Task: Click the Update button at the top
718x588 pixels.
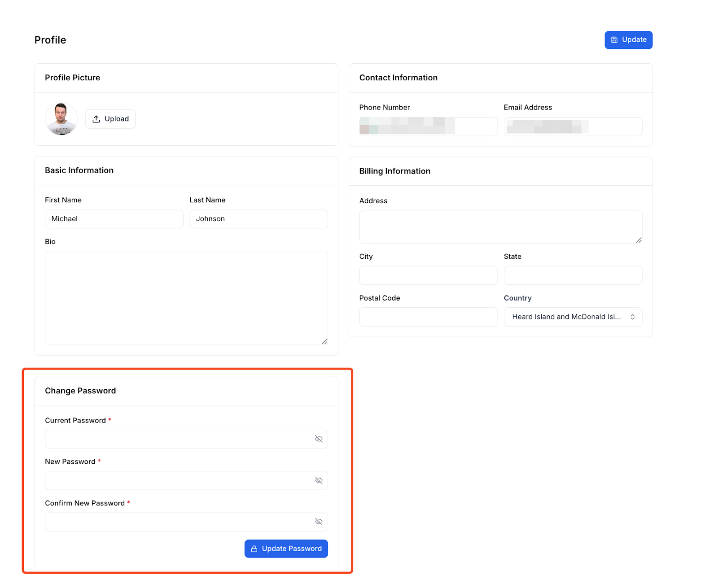Action: point(628,40)
